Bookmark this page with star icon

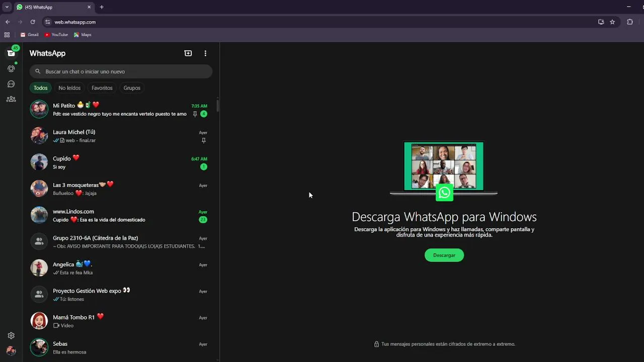coord(612,22)
